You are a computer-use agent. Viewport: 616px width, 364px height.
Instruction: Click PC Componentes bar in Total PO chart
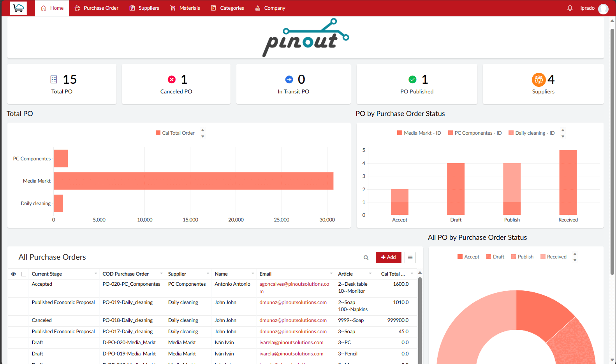click(61, 158)
